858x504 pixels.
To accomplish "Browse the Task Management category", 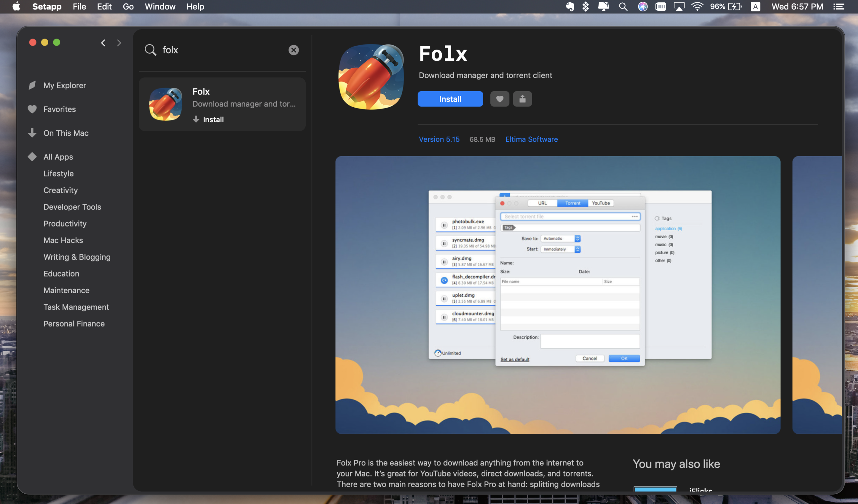I will [x=76, y=307].
